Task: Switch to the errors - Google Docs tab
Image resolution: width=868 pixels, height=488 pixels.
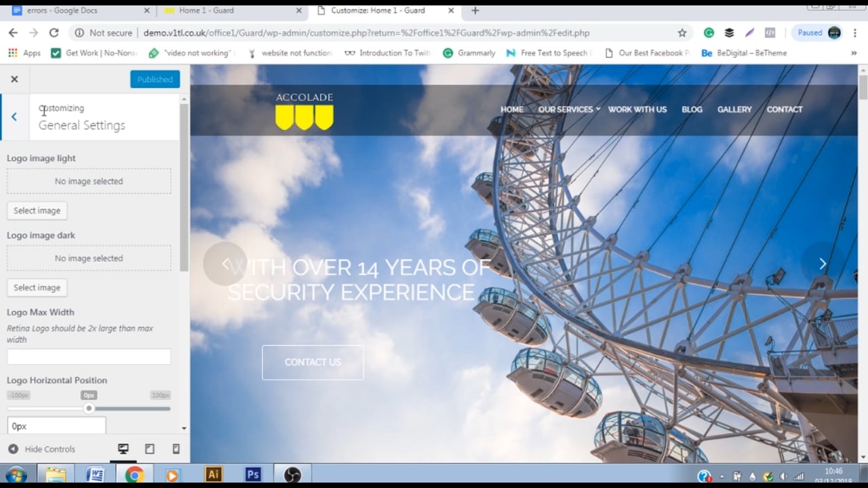Action: click(x=80, y=11)
